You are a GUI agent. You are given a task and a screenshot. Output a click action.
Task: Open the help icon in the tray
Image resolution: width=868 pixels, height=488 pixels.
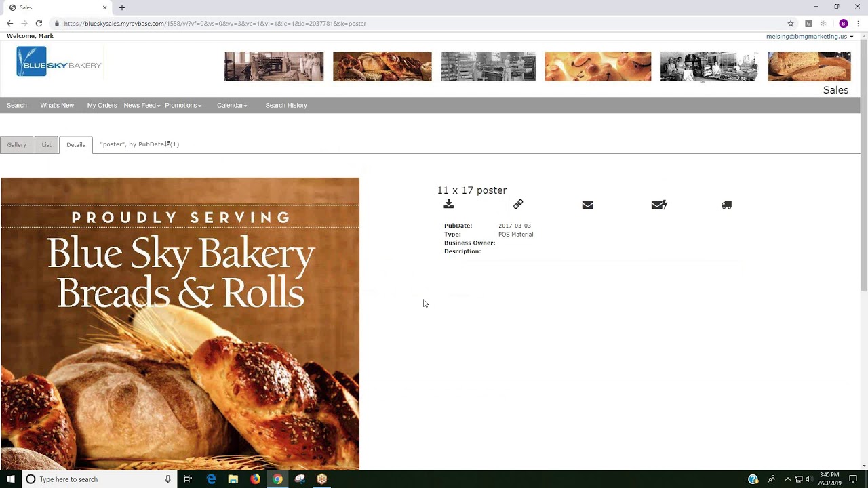pyautogui.click(x=753, y=479)
